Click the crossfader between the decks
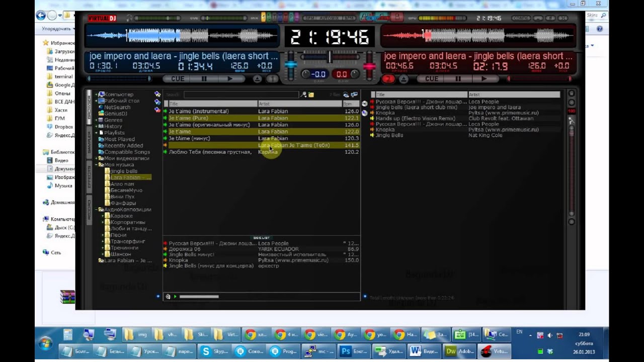Image resolution: width=644 pixels, height=362 pixels. (x=330, y=58)
